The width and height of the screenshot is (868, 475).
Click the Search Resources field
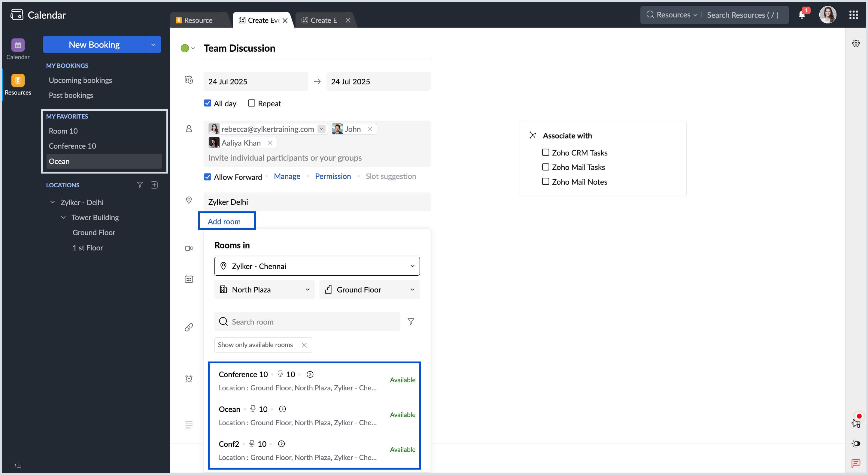click(743, 15)
